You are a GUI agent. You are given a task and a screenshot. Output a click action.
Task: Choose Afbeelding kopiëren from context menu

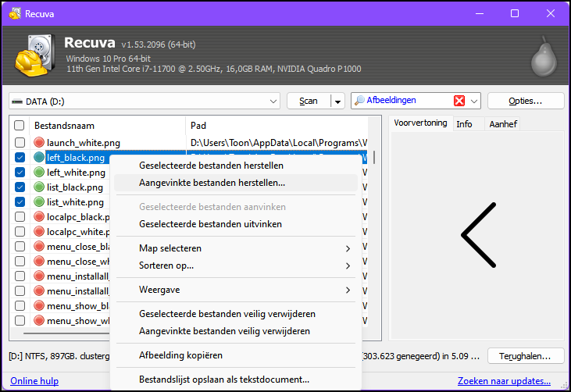[236, 355]
